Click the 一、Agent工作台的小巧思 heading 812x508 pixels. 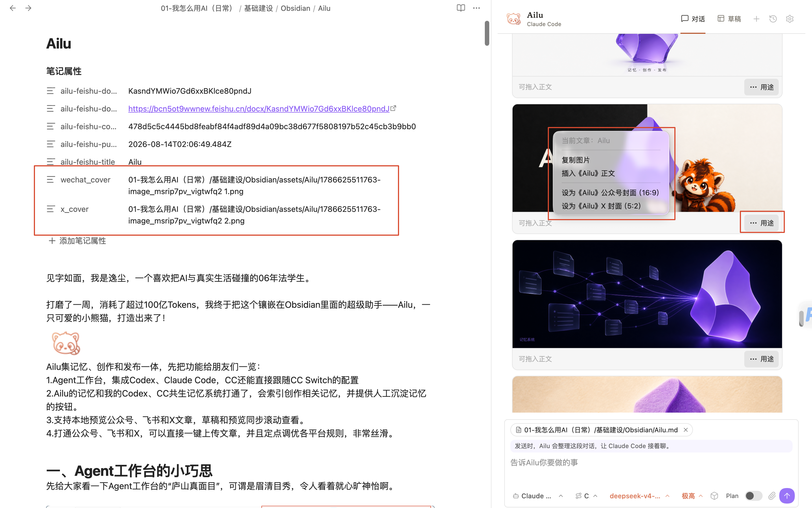click(129, 471)
